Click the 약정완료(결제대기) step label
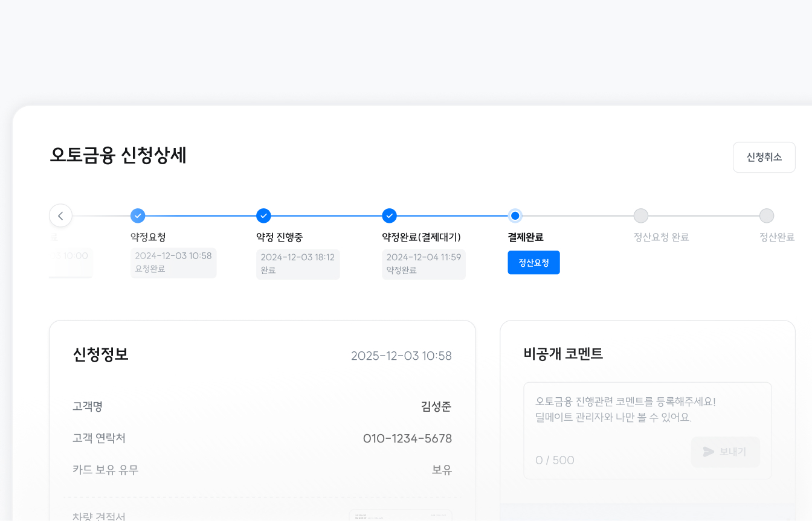Screen dimensions: 812x521 pos(421,237)
